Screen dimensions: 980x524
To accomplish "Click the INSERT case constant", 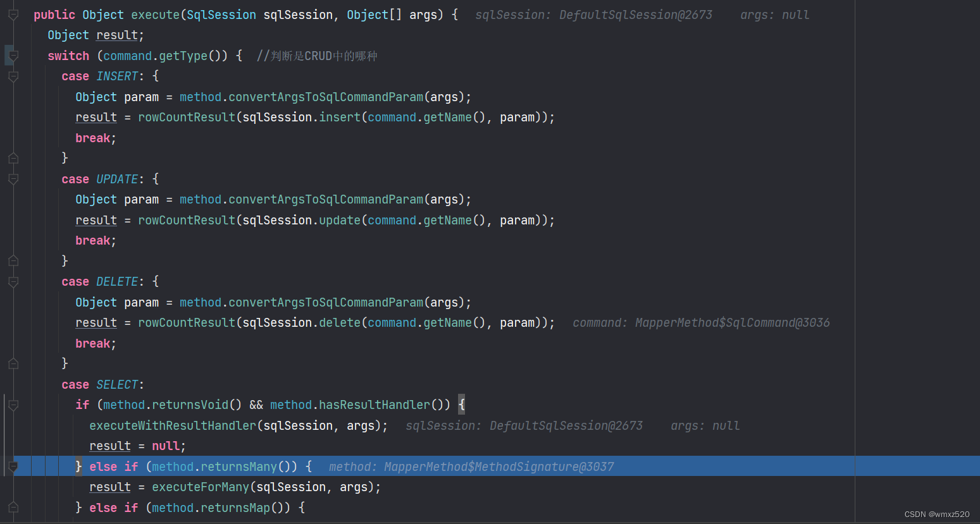I will pos(117,76).
